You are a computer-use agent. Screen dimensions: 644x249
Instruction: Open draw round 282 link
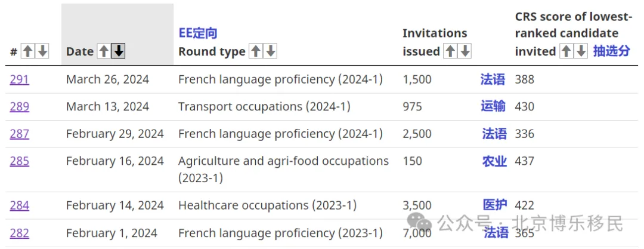coord(19,233)
